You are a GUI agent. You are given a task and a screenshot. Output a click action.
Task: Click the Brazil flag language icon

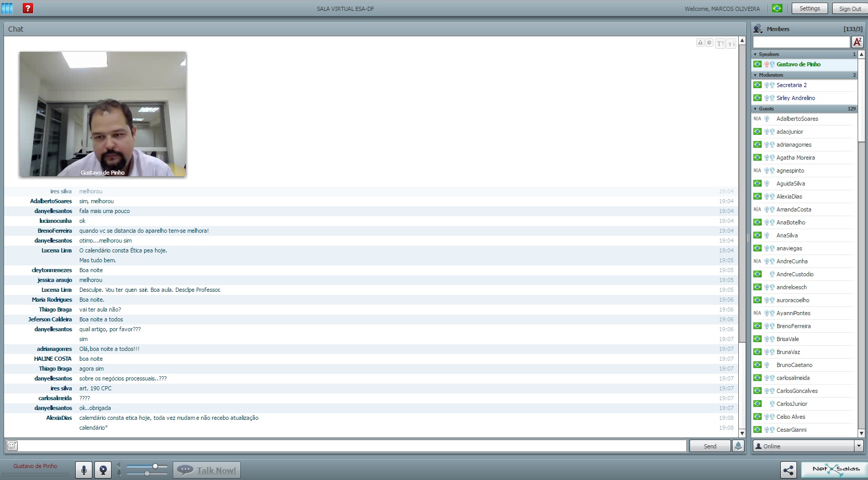[777, 8]
